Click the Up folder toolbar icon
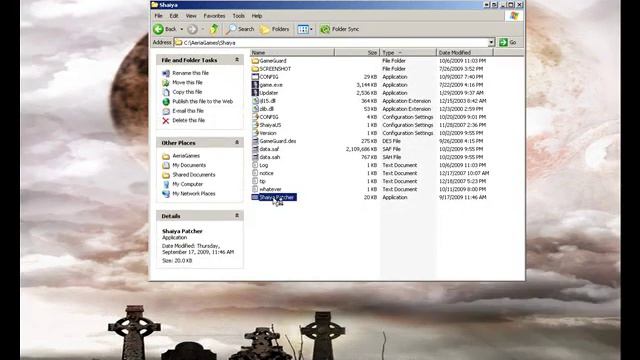 click(x=214, y=29)
